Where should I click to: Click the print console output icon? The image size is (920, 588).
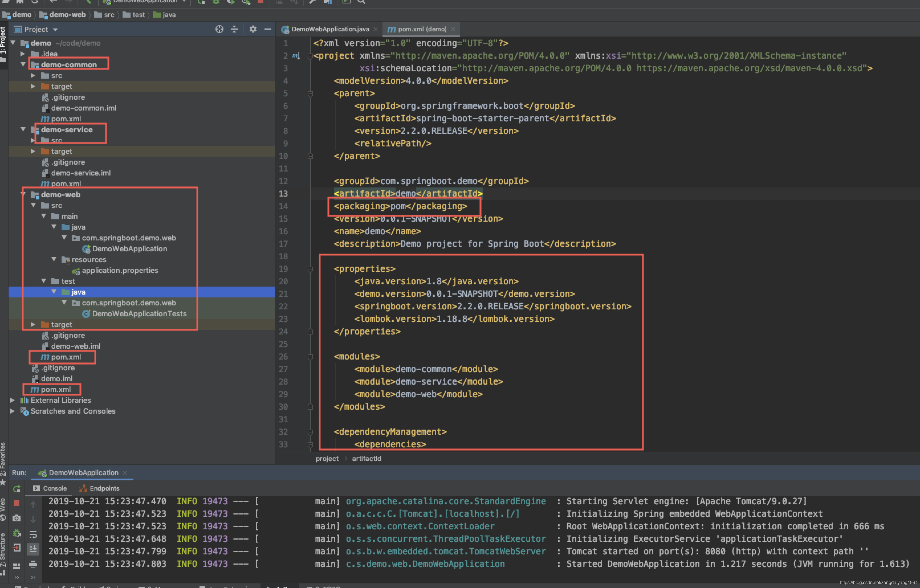33,564
